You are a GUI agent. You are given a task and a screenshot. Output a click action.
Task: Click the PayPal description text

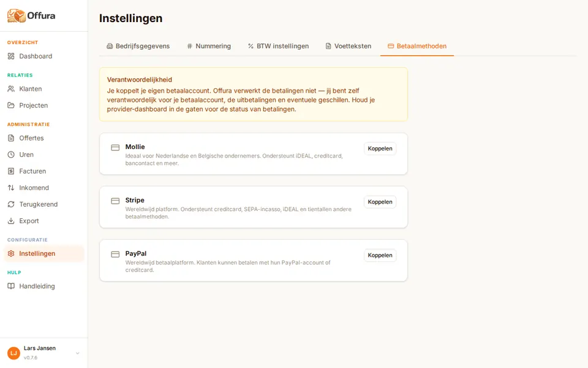pyautogui.click(x=228, y=266)
